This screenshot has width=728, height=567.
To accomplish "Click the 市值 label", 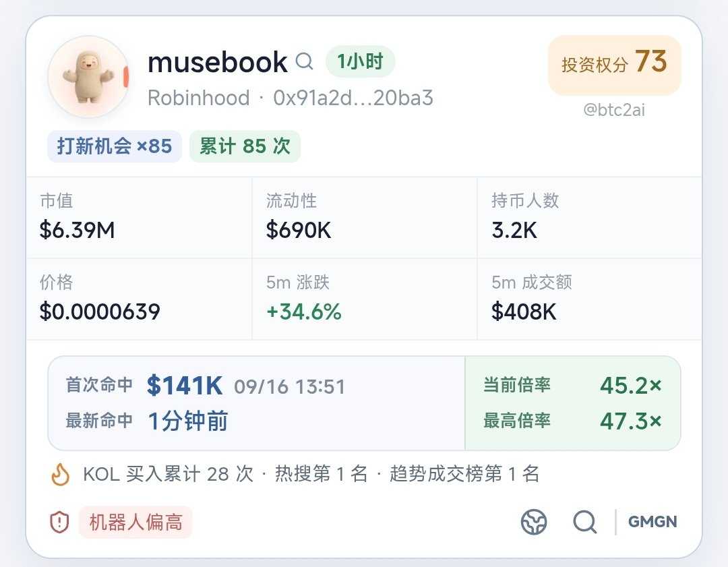I will click(x=57, y=201).
